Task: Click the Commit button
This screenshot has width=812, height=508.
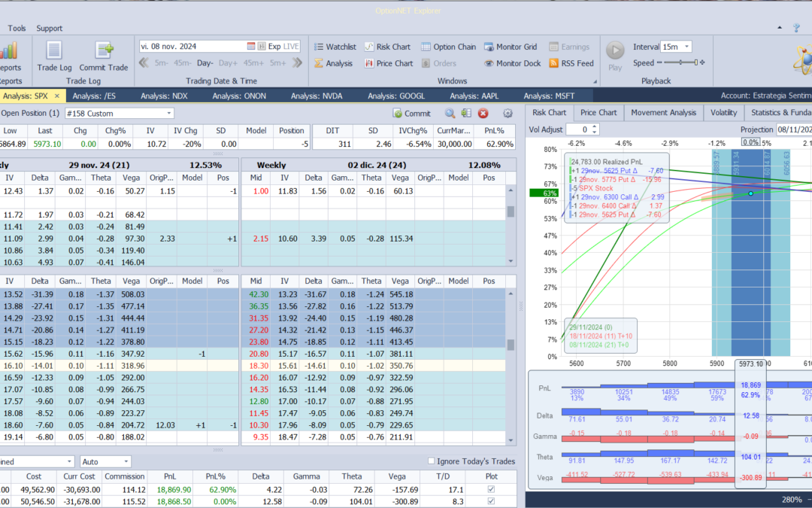Action: pyautogui.click(x=412, y=113)
